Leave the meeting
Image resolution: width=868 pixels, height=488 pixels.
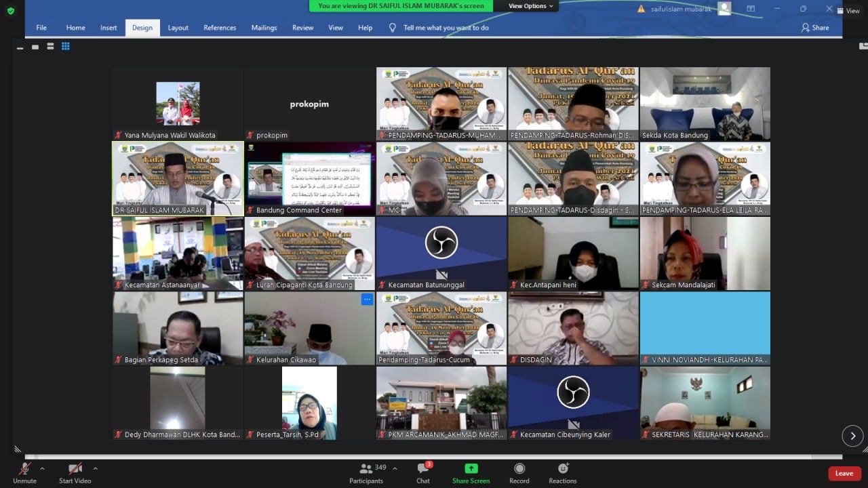pyautogui.click(x=844, y=473)
